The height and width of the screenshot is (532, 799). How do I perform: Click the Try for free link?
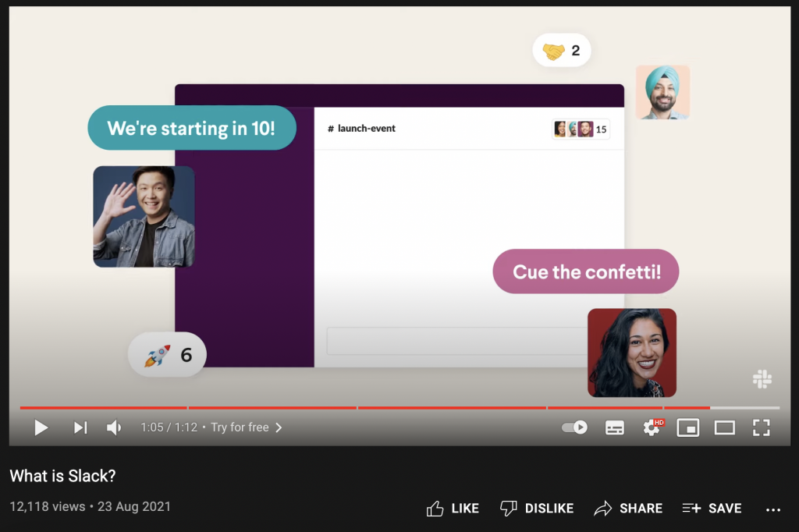point(240,427)
